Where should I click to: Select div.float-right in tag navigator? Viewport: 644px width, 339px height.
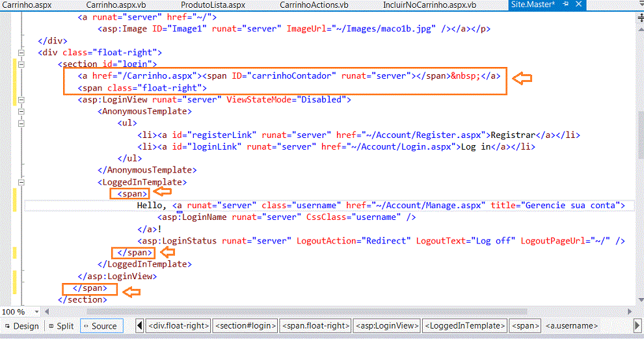179,325
